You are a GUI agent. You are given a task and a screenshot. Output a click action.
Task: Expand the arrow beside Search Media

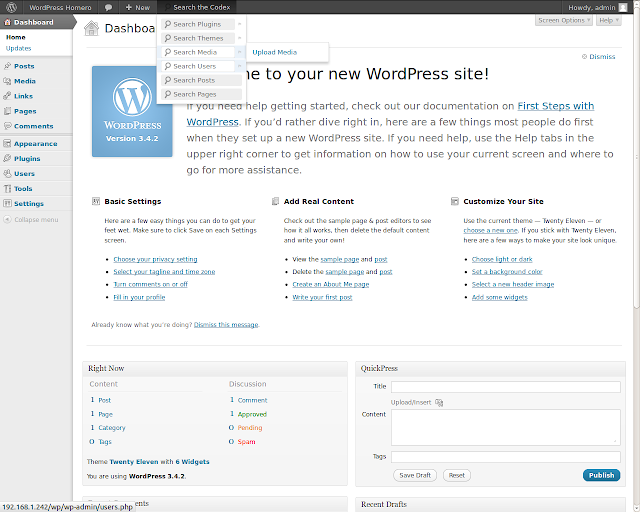(240, 52)
